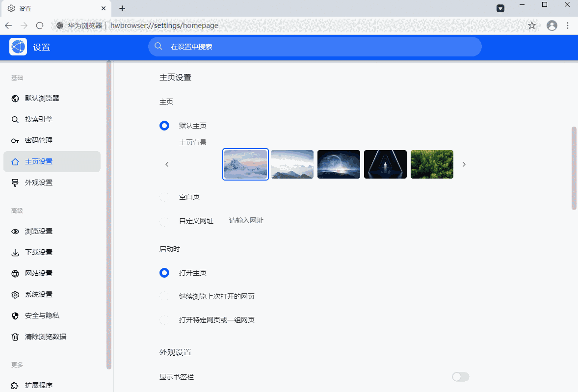
Task: Open the browser menu with three dots
Action: click(x=568, y=25)
